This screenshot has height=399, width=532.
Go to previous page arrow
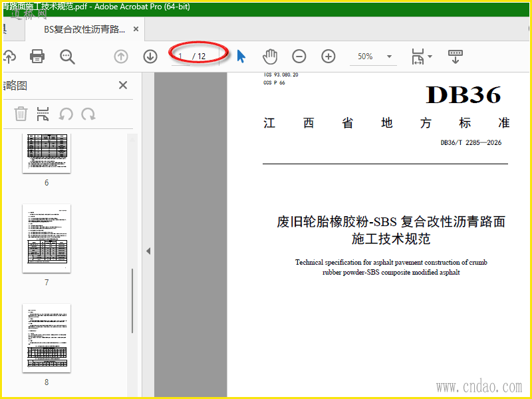click(x=121, y=57)
